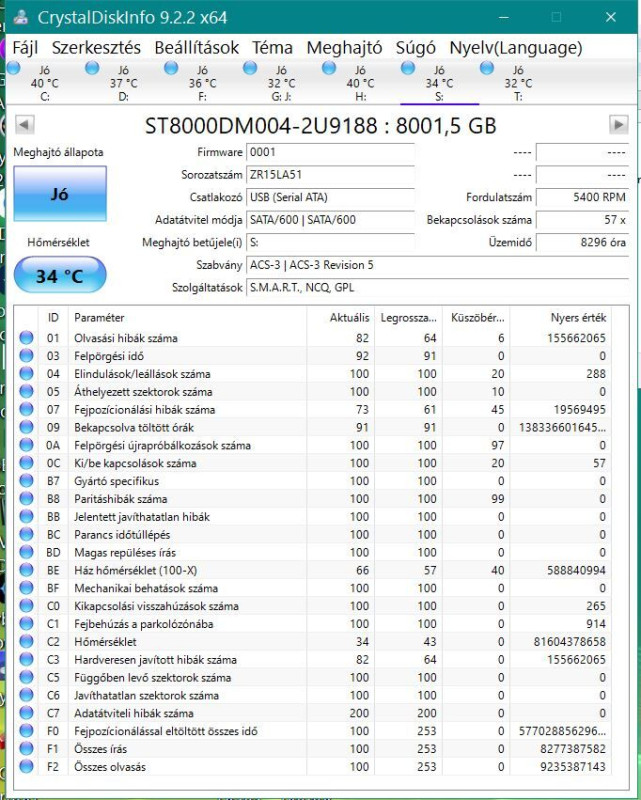Click status orb for Elindulások/leállások száma
Screen dimensions: 641x800
coord(26,373)
